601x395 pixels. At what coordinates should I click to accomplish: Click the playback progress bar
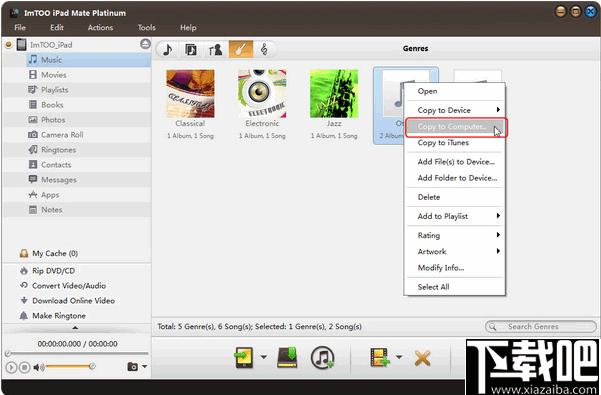pos(77,353)
